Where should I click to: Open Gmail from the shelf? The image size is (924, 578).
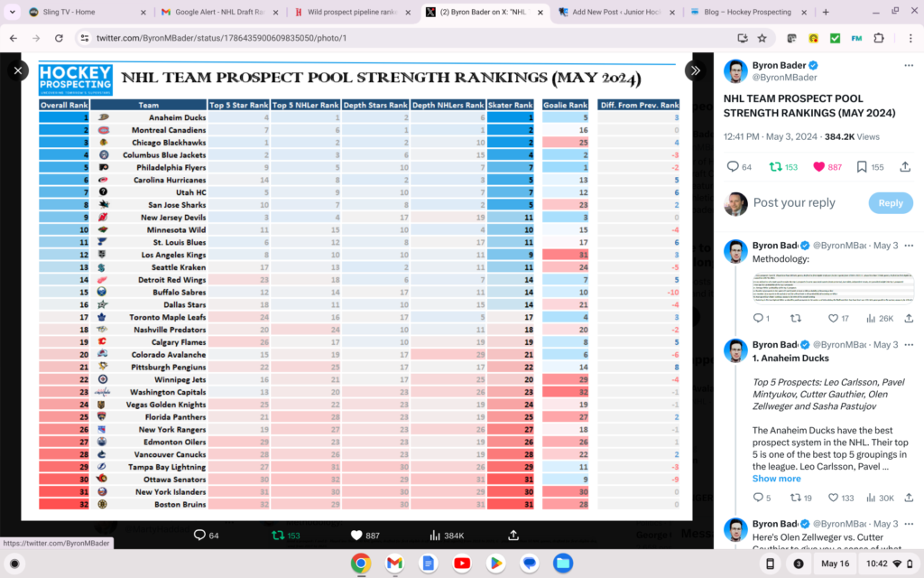(394, 564)
